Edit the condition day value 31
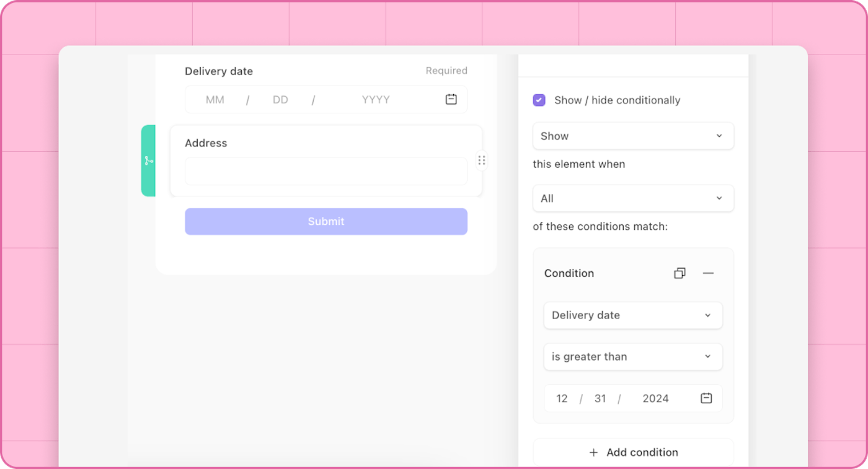 (x=600, y=399)
